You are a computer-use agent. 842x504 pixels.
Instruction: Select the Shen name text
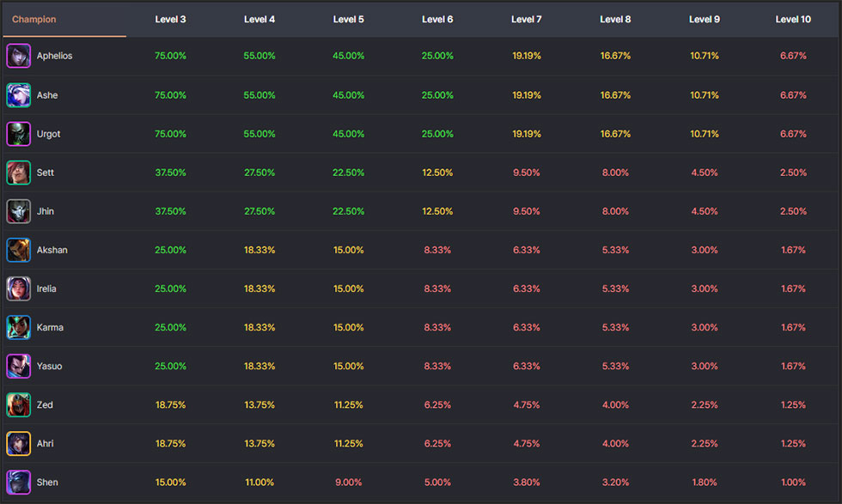tap(47, 482)
